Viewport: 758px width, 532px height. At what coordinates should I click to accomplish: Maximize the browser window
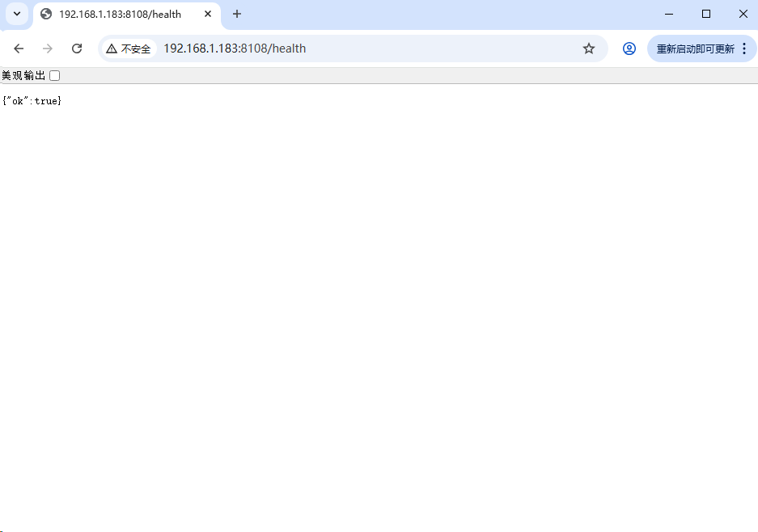coord(706,14)
